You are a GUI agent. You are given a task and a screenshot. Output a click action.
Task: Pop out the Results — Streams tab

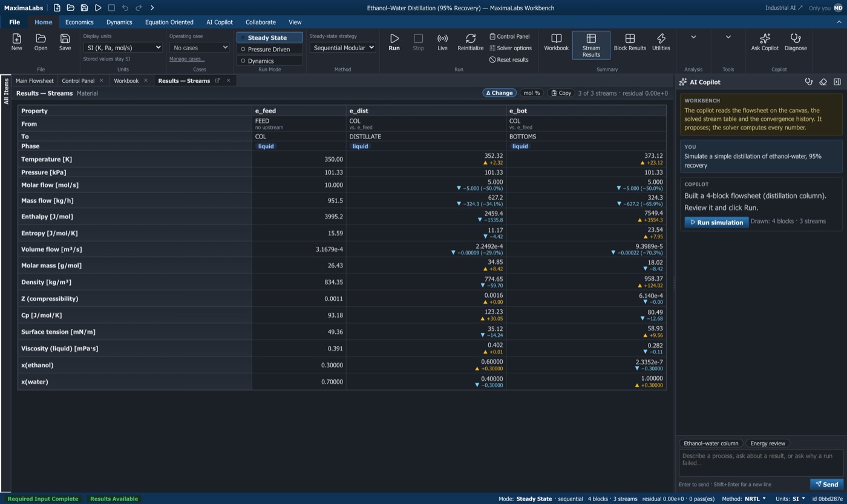tap(217, 80)
